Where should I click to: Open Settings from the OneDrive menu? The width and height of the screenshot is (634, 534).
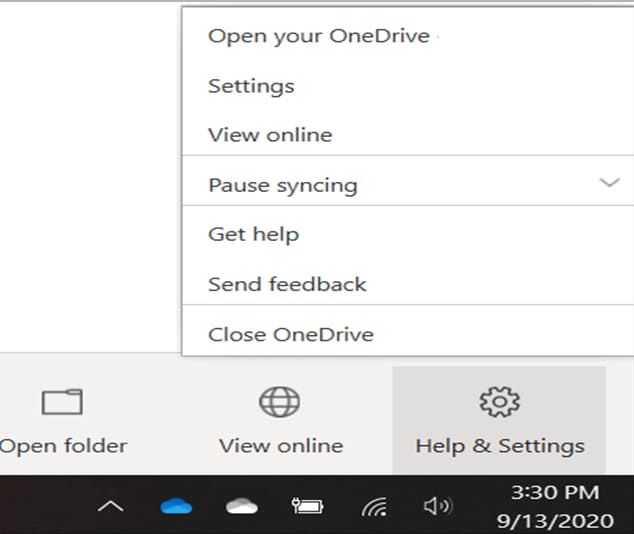point(251,86)
